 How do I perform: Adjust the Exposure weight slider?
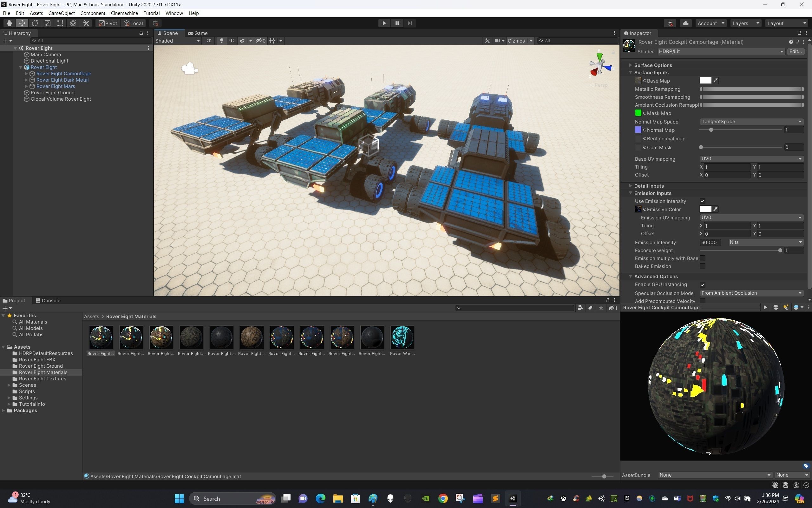(x=741, y=250)
